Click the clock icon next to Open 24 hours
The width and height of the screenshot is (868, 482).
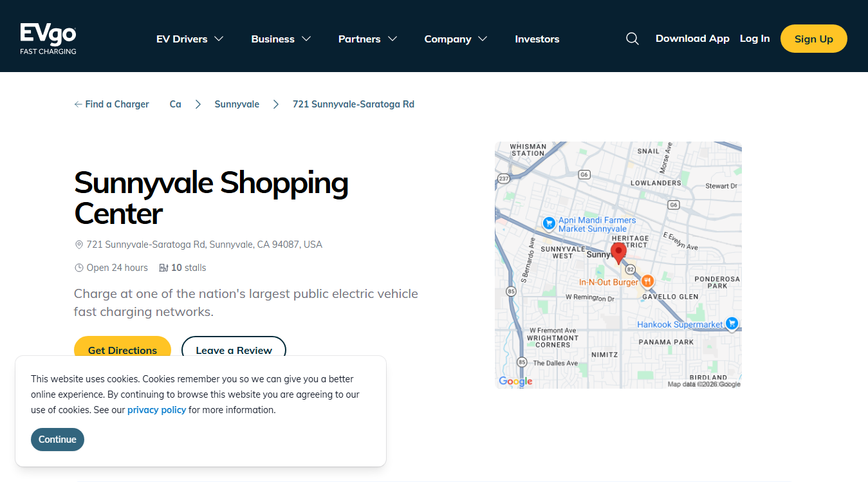click(79, 268)
